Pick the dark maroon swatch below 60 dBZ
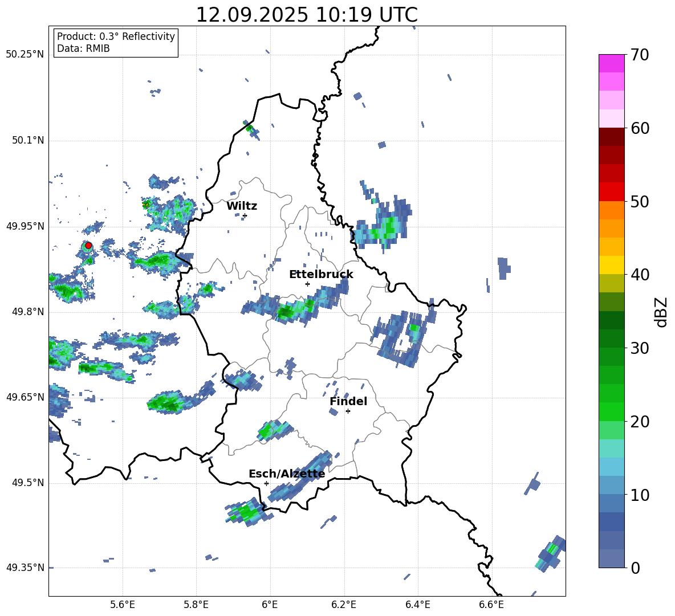Screen dimensions: 675x616 611,137
